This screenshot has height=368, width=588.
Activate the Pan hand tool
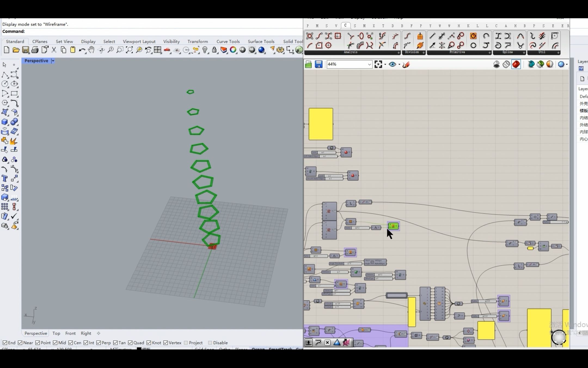coord(91,50)
